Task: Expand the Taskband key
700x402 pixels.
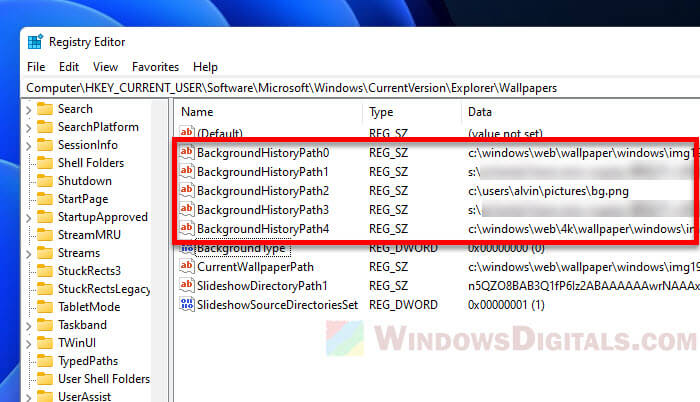Action: (29, 326)
